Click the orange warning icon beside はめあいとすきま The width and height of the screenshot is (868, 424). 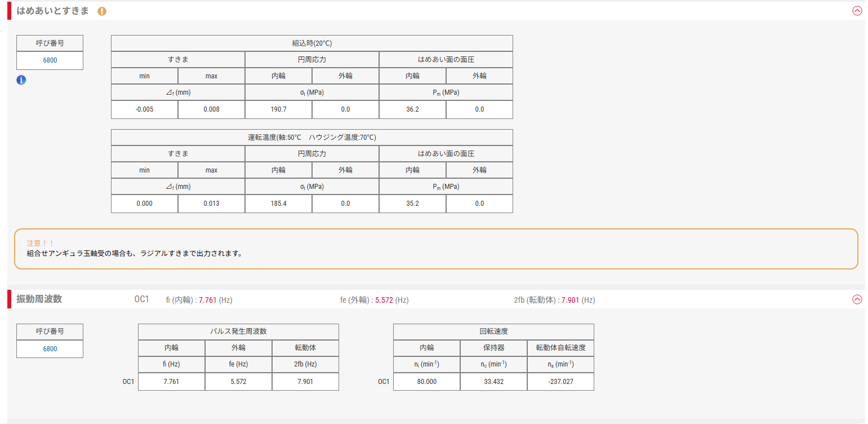tap(102, 11)
